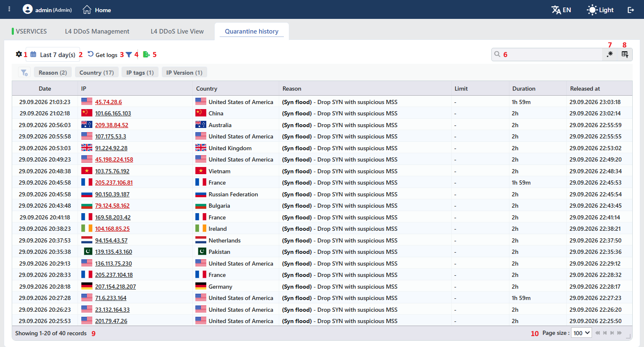Expand the Country (17) filter
The height and width of the screenshot is (347, 644).
coord(97,73)
